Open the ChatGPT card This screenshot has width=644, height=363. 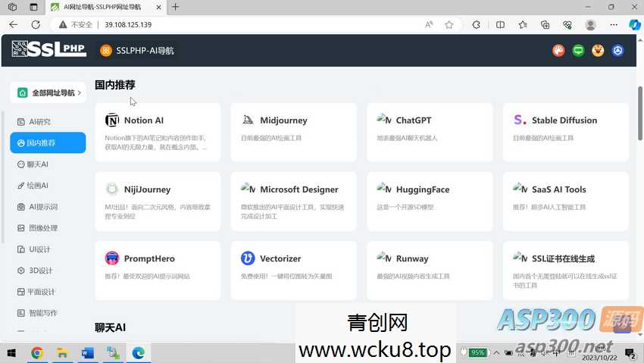[430, 132]
